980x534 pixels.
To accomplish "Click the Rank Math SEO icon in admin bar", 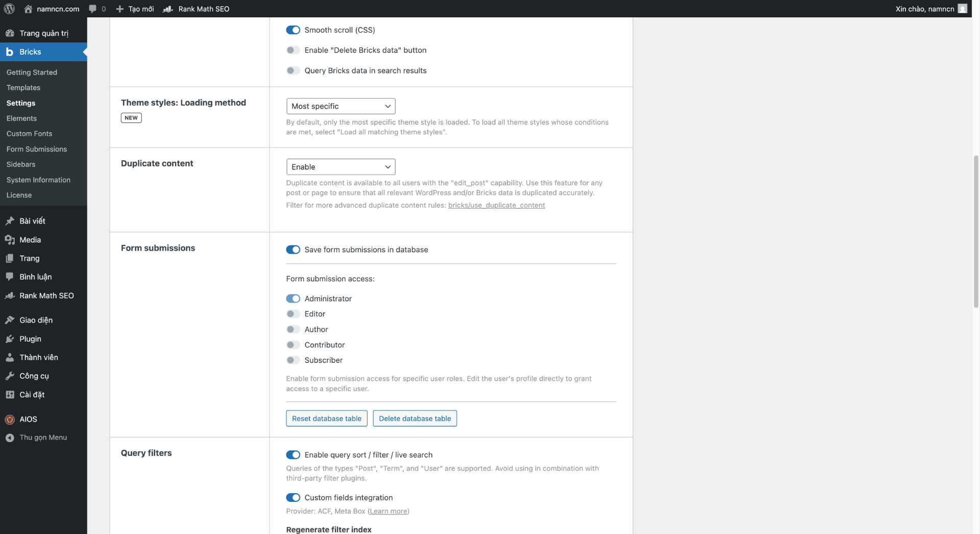I will (168, 9).
